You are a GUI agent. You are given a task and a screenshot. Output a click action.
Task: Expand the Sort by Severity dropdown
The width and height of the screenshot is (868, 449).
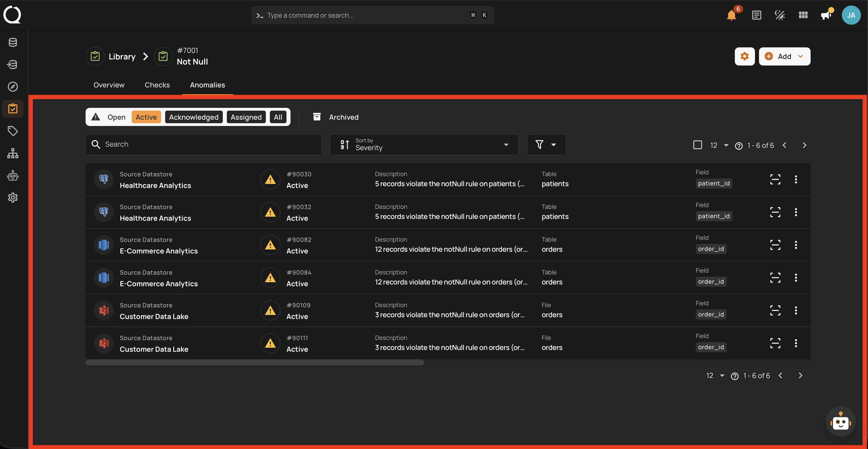424,145
